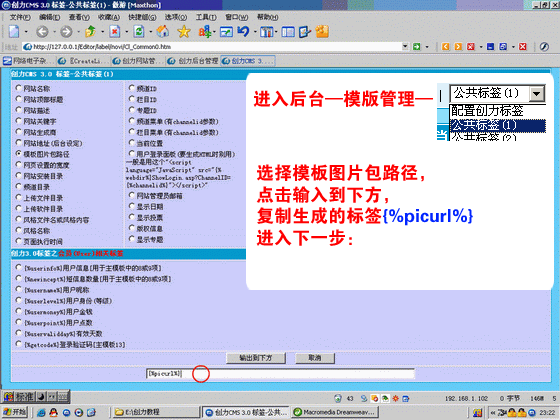This screenshot has height=420, width=560.
Task: Click the 输出到下方 button
Action: point(256,358)
